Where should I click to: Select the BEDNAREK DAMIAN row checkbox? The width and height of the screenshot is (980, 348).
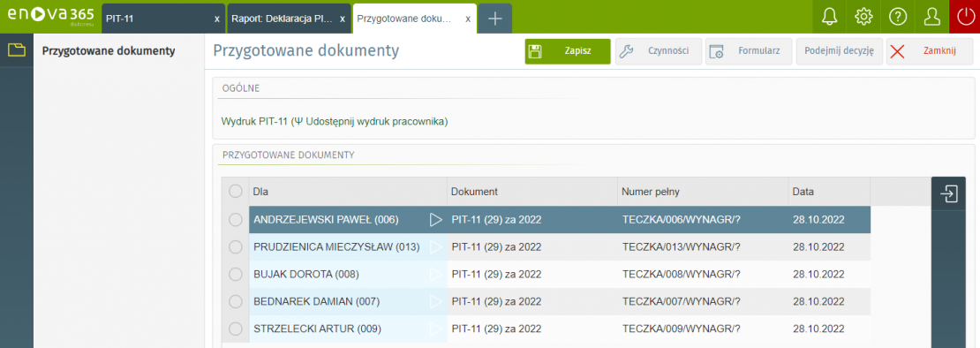[x=236, y=301]
